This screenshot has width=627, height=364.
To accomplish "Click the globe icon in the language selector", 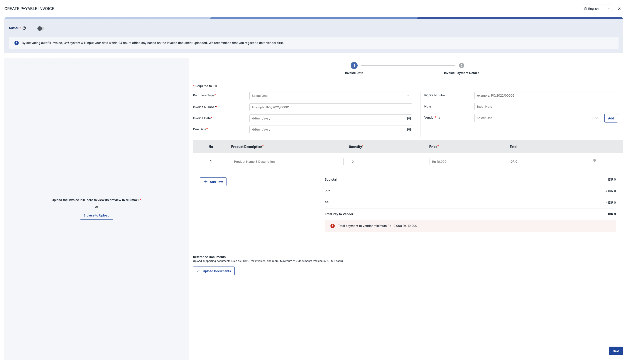I will point(585,8).
